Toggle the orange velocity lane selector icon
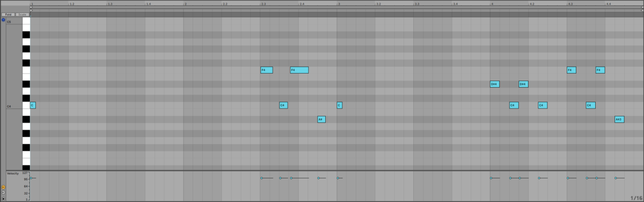The height and width of the screenshot is (202, 644). point(3,187)
